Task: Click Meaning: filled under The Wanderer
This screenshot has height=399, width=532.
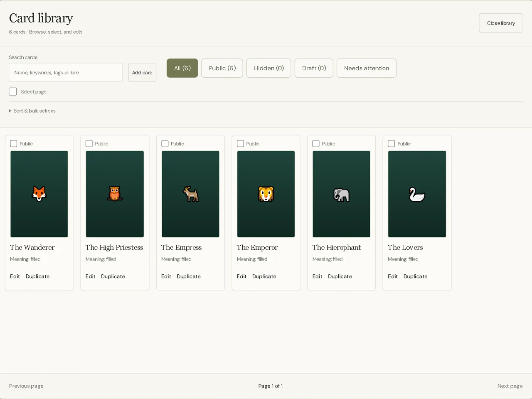Action: coord(25,259)
